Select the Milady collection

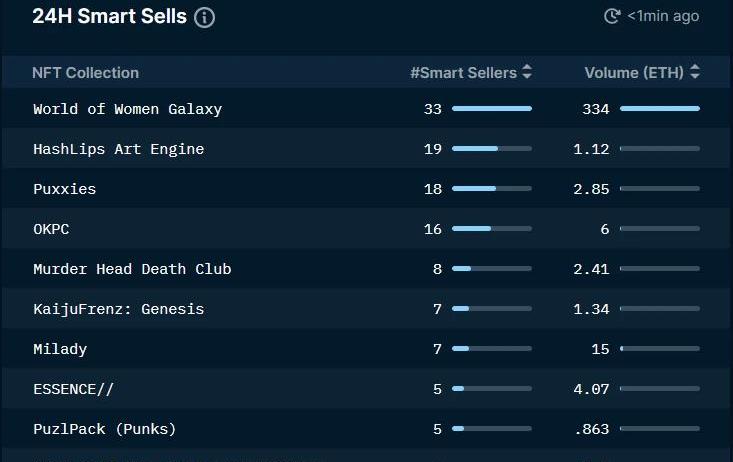coord(60,349)
